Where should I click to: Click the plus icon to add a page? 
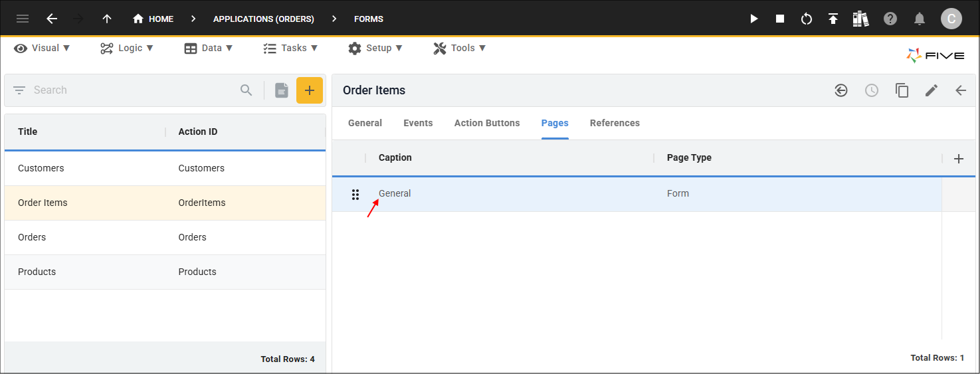(959, 158)
